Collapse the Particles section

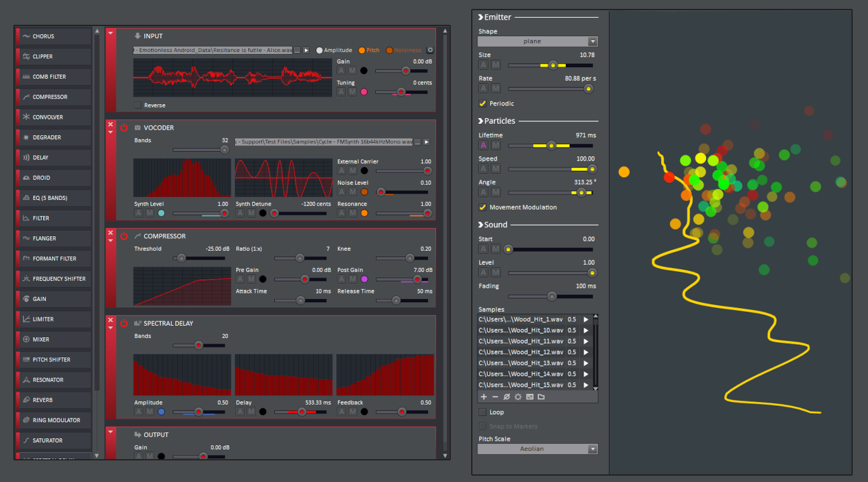tap(481, 121)
